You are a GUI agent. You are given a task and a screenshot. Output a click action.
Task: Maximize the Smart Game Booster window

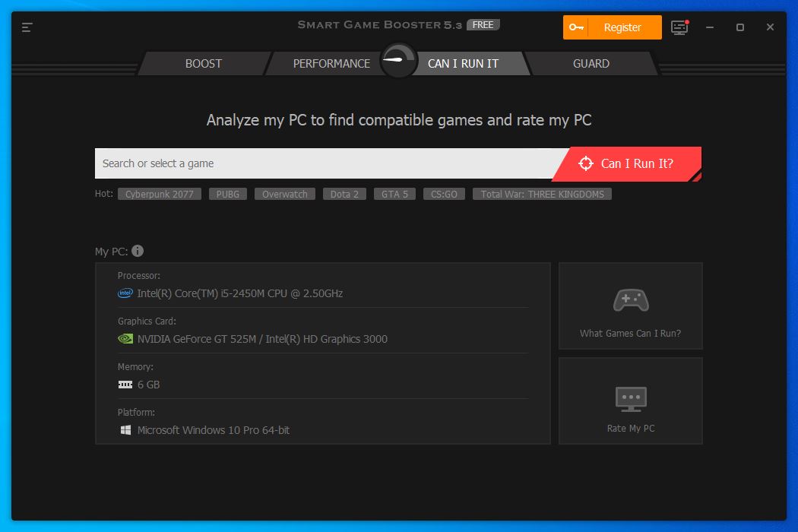click(x=740, y=27)
